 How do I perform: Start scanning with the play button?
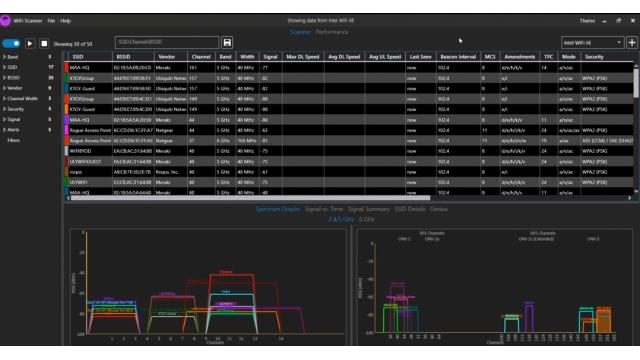[30, 43]
